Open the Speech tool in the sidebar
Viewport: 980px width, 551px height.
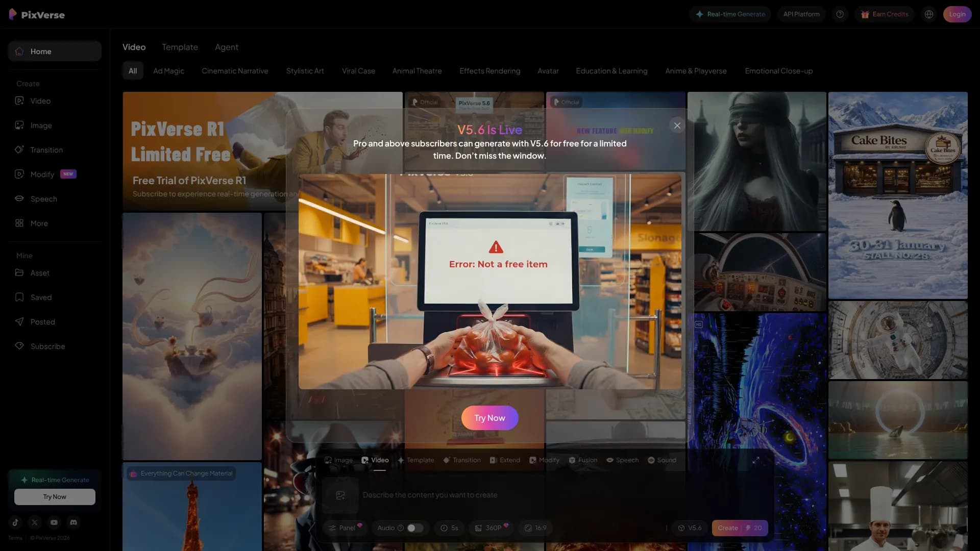point(55,199)
